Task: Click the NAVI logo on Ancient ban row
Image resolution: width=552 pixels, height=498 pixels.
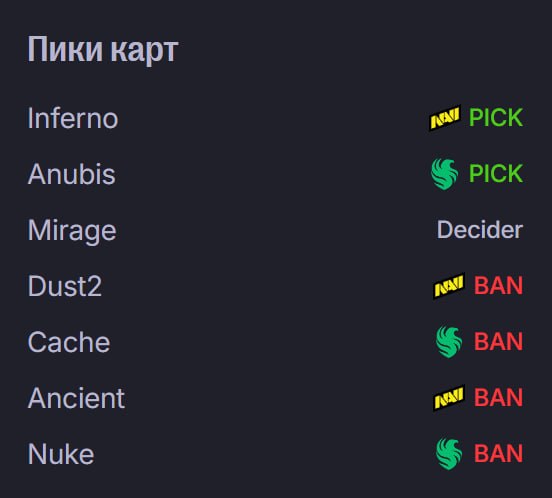Action: click(x=449, y=398)
